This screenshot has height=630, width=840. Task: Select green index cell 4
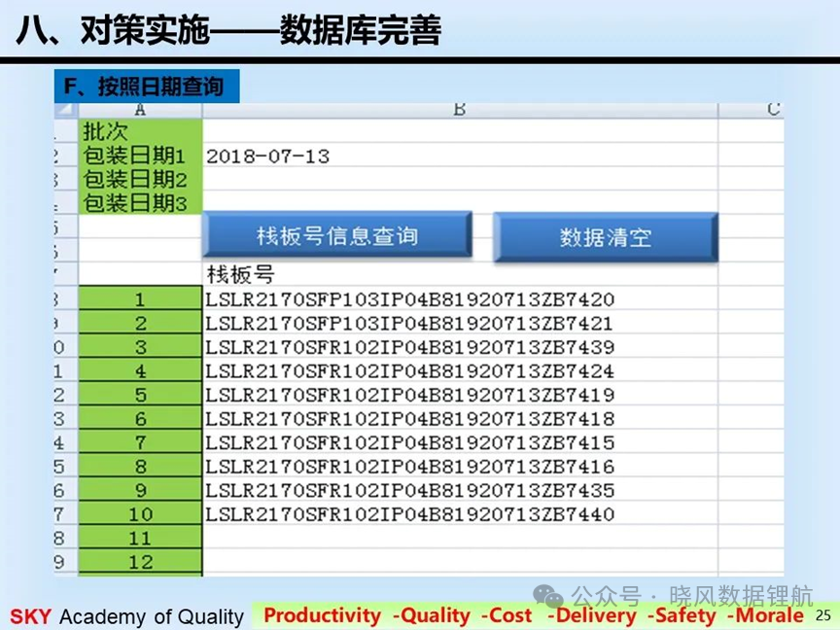click(140, 370)
